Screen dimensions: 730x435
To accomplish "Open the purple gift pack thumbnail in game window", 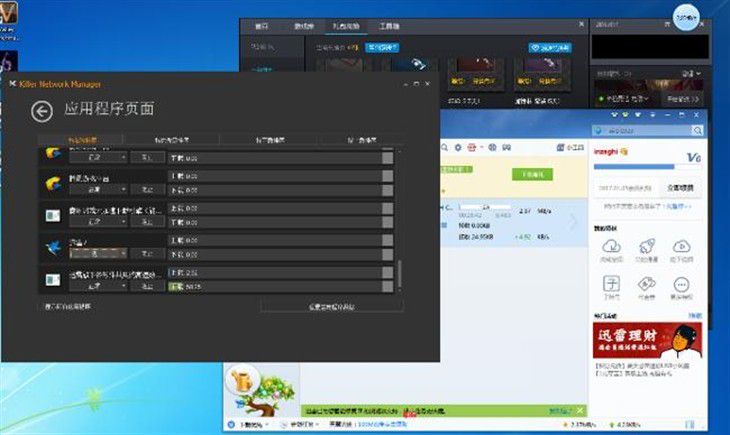I will click(542, 73).
